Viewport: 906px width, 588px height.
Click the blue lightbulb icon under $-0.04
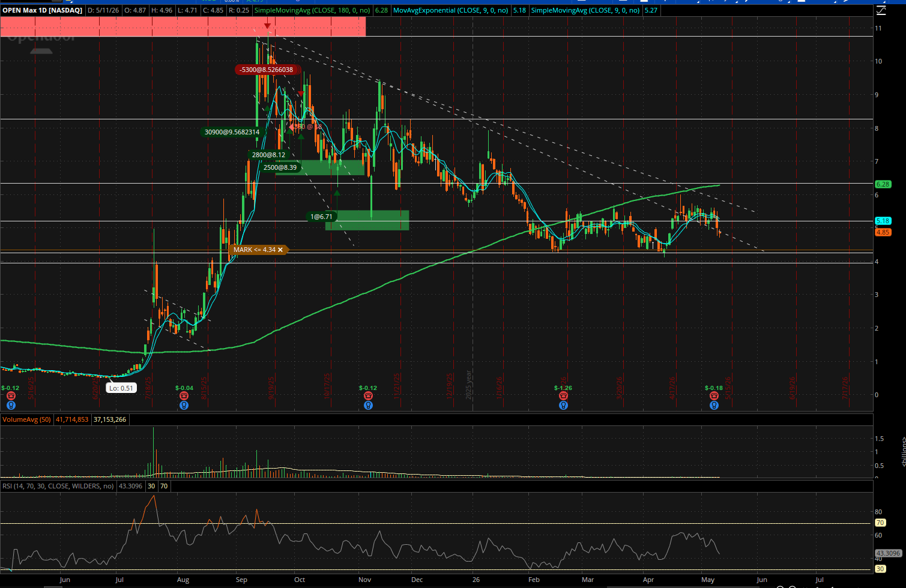click(x=184, y=406)
